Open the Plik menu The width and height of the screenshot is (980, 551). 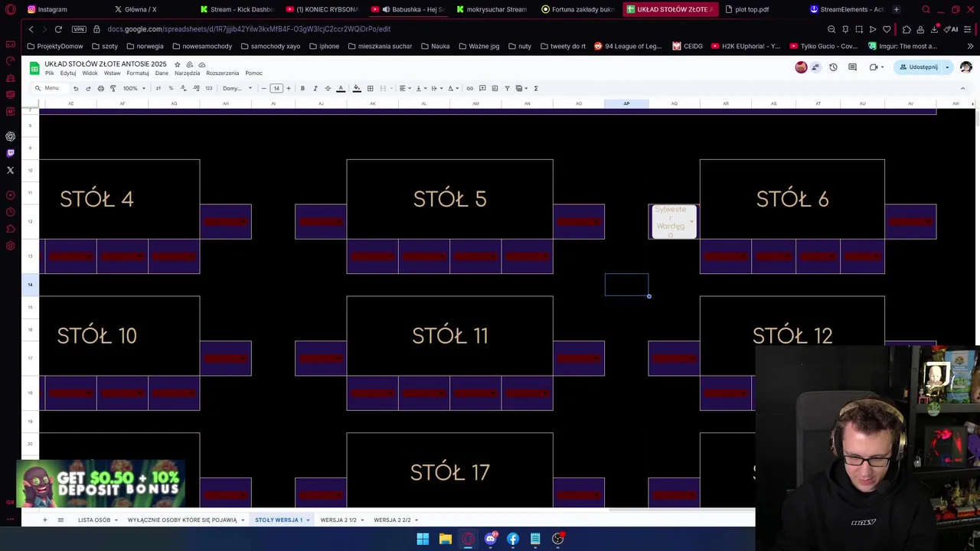[49, 73]
